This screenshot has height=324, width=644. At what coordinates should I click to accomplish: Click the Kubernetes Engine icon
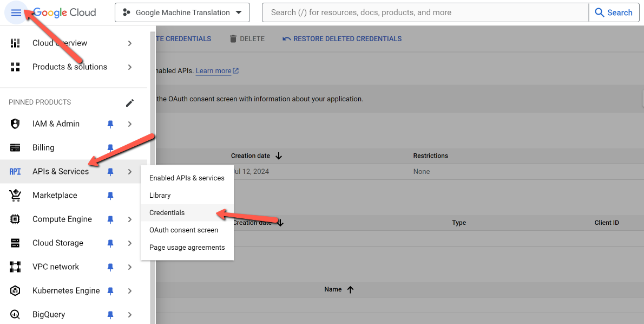point(15,291)
